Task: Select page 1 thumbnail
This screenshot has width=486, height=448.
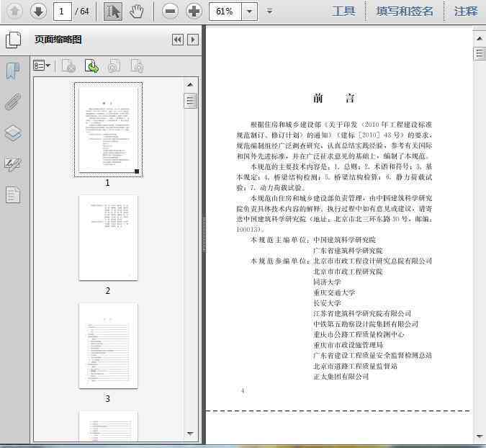Action: click(108, 129)
